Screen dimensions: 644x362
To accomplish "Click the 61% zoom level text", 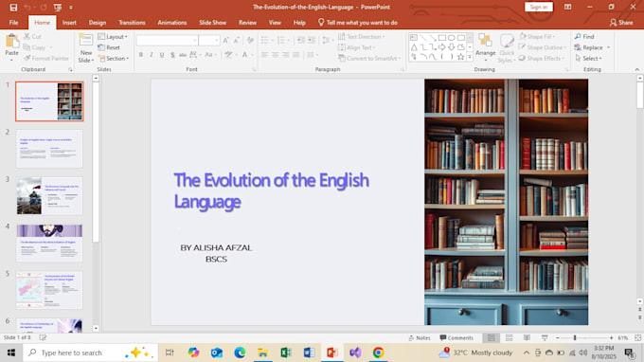I will pos(623,337).
